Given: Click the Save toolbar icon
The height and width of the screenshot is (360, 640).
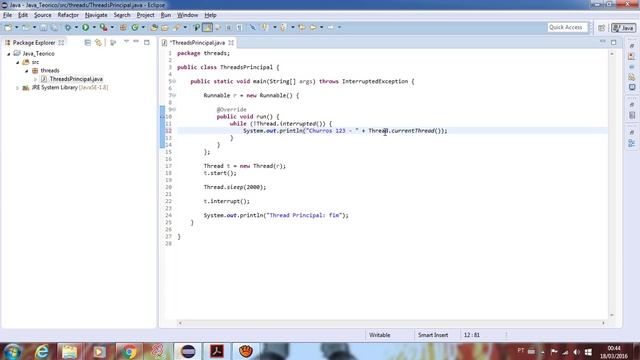Looking at the screenshot, I should coord(43,27).
